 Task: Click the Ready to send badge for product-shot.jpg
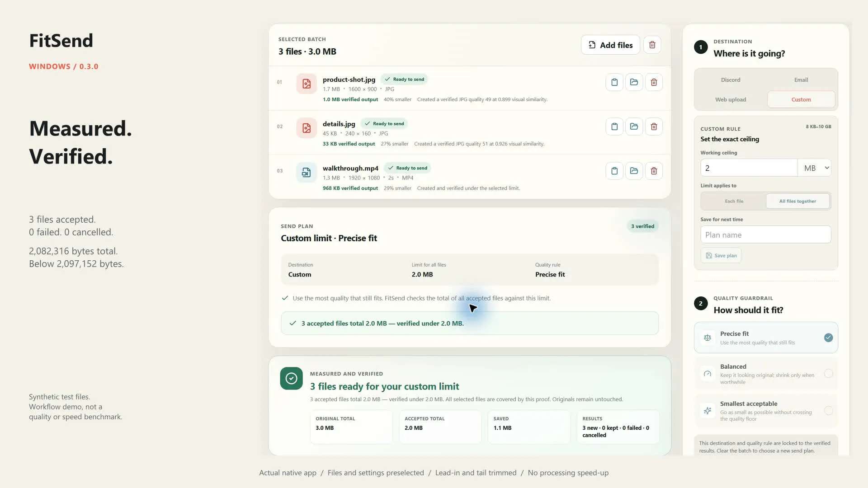click(x=405, y=80)
